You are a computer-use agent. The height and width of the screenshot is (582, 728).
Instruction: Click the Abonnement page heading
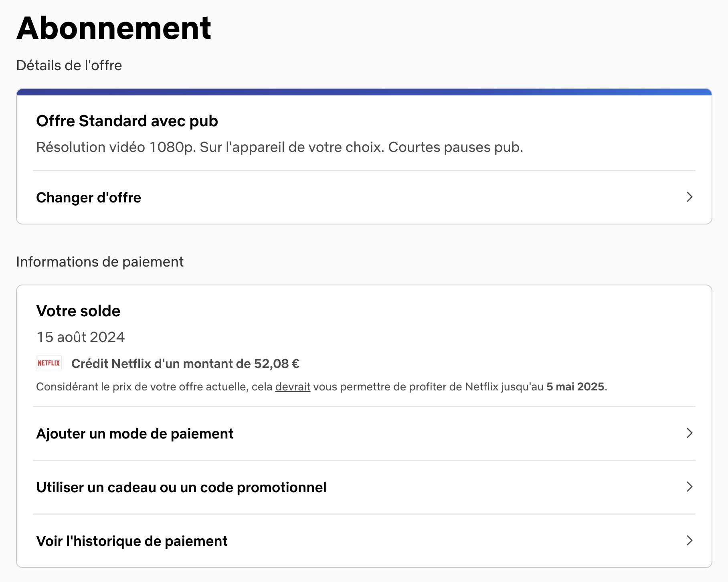pyautogui.click(x=114, y=28)
